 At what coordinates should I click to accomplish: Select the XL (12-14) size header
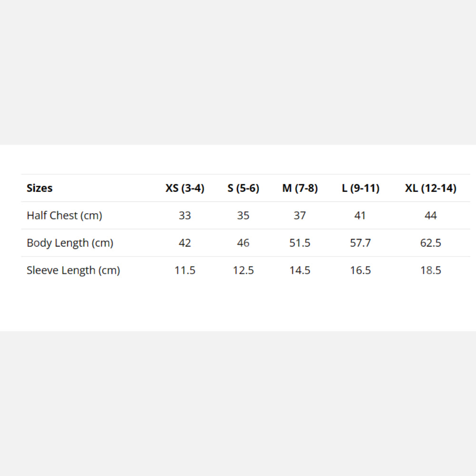coord(430,188)
